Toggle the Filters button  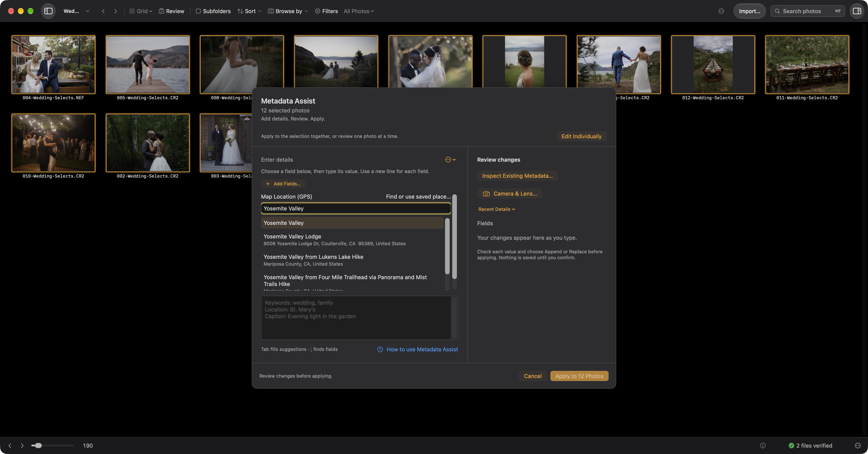(326, 11)
